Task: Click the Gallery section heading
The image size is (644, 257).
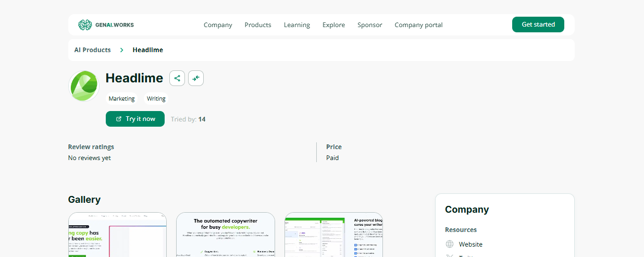Action: 84,200
